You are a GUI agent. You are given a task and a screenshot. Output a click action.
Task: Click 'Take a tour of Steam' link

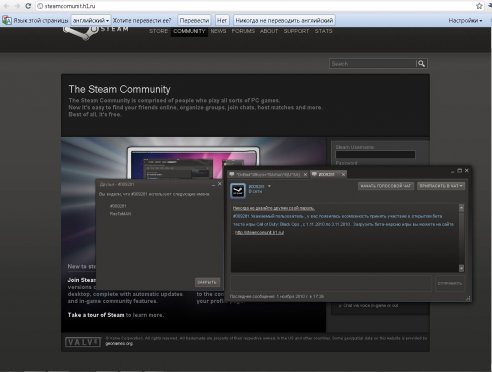[x=96, y=315]
